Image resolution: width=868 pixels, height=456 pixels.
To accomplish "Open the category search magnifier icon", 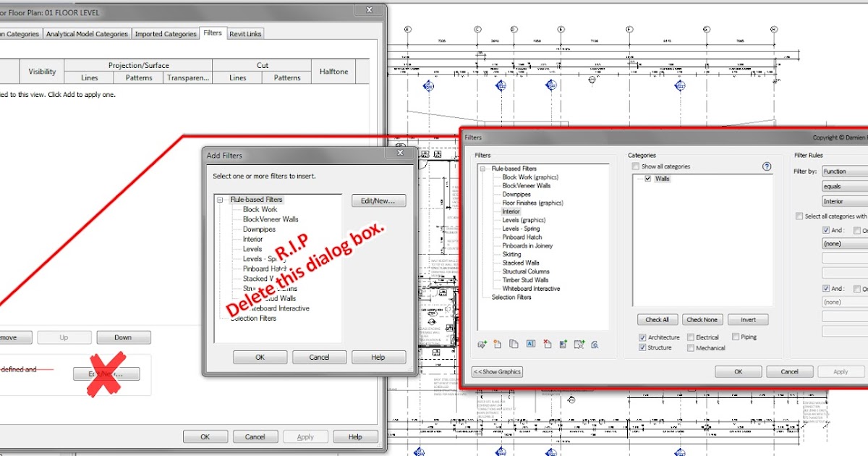I will tap(595, 345).
